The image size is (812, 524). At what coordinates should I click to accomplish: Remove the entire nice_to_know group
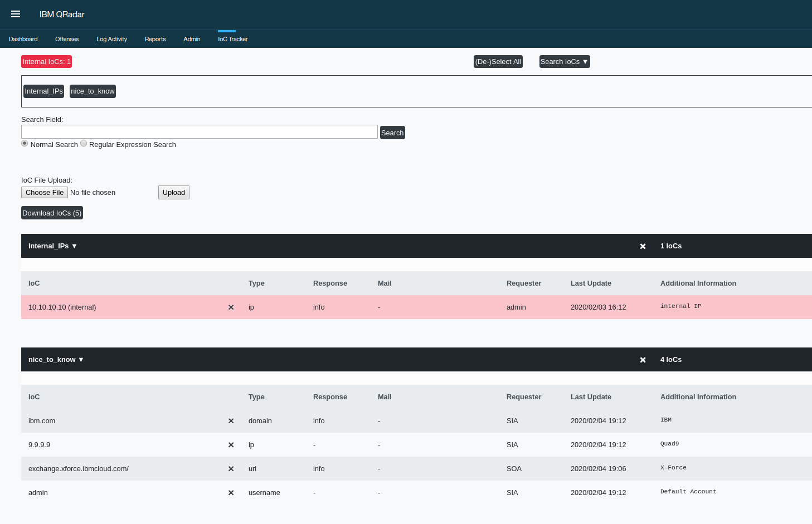[x=643, y=359]
